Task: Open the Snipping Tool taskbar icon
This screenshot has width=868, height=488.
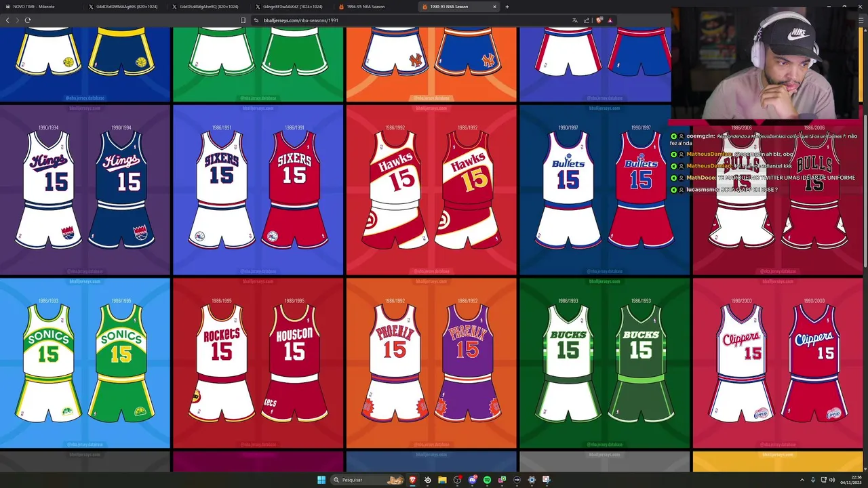Action: click(x=547, y=480)
